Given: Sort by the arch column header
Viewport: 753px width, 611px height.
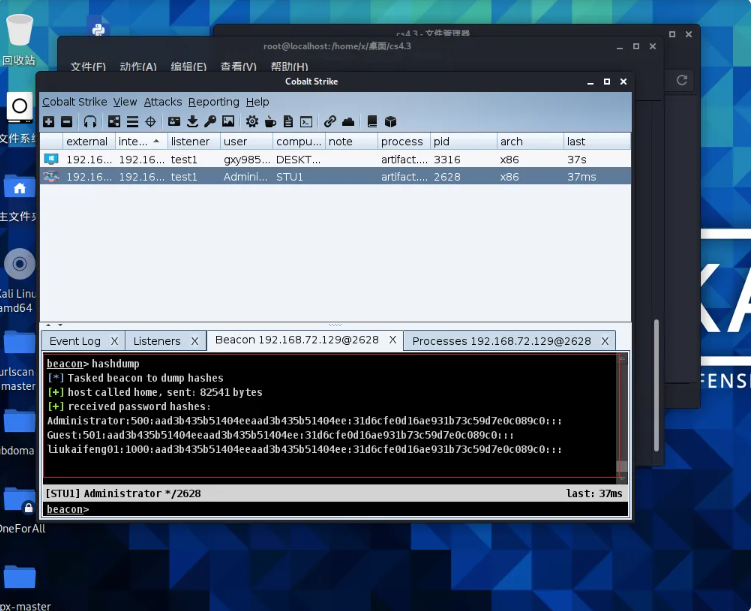Looking at the screenshot, I should tap(530, 141).
